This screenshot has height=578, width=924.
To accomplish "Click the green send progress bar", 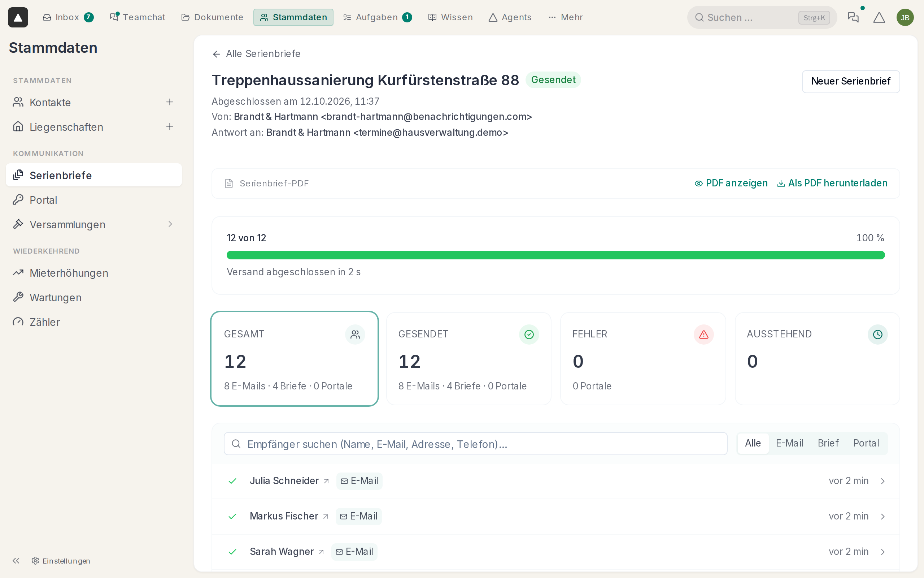I will (x=555, y=255).
